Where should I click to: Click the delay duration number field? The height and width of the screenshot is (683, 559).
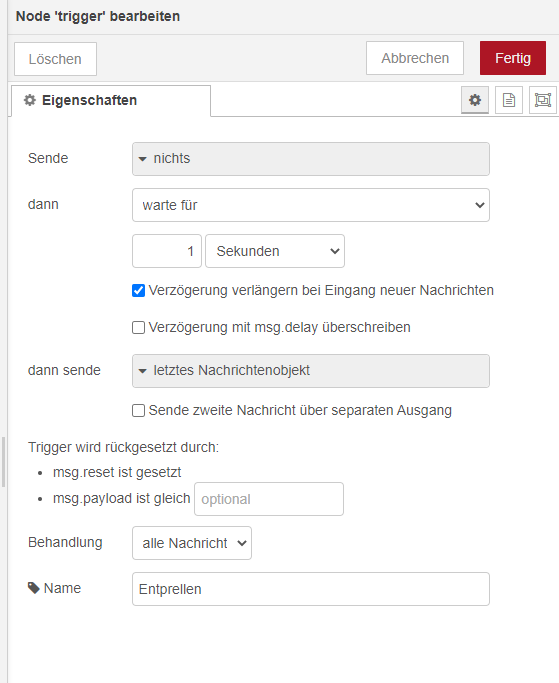tap(167, 251)
